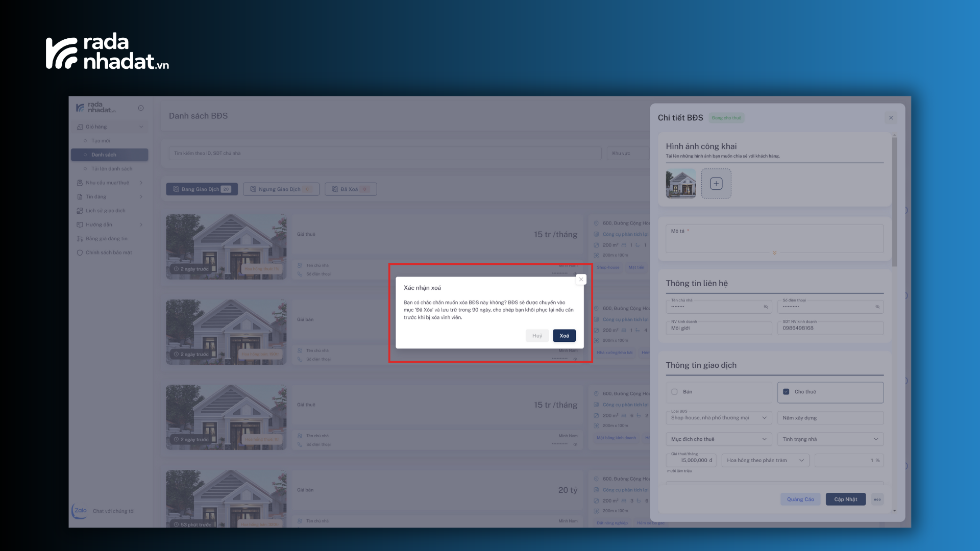This screenshot has height=551, width=980.
Task: Click the Bảng giá đăng tin cart icon
Action: tap(80, 239)
